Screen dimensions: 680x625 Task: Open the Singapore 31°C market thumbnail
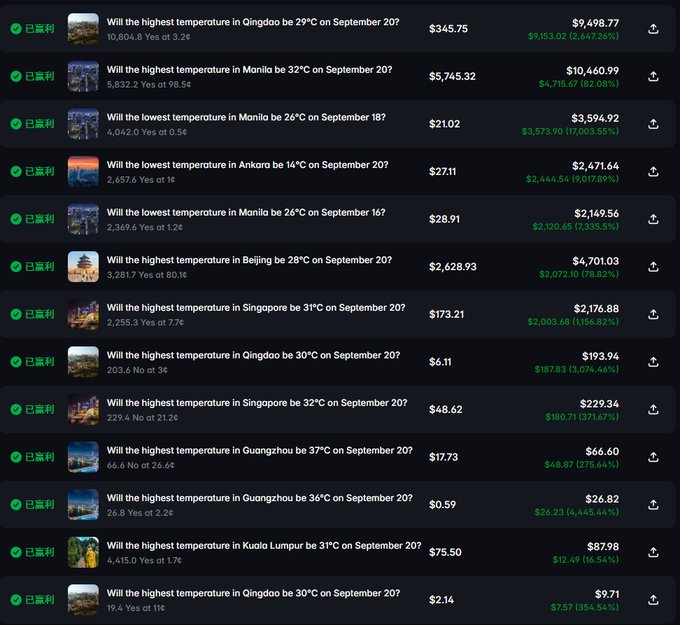point(83,314)
